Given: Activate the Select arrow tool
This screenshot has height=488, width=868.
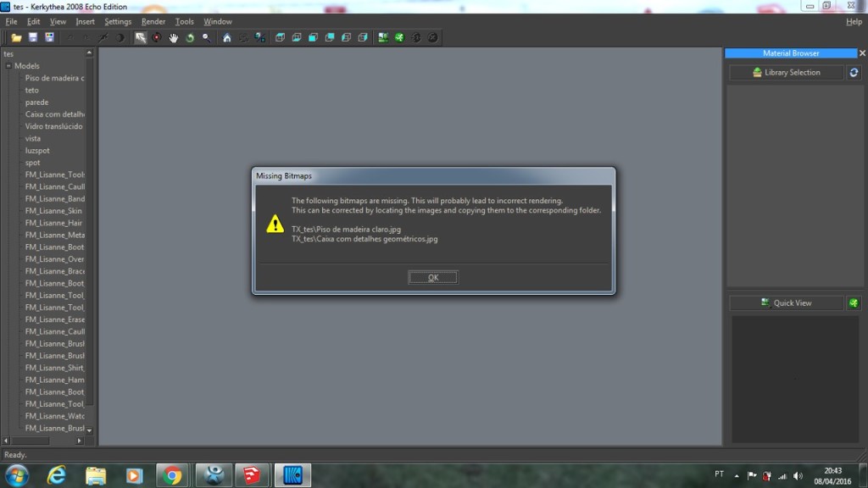Looking at the screenshot, I should coord(141,37).
